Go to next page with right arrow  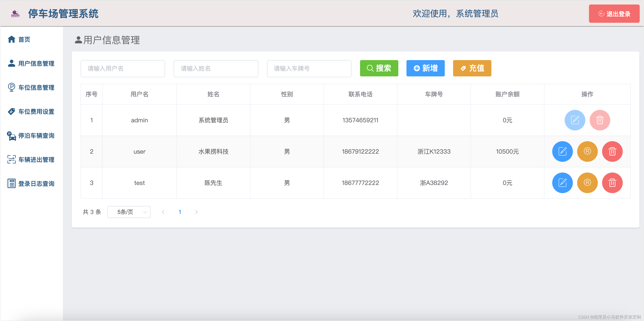(x=196, y=212)
